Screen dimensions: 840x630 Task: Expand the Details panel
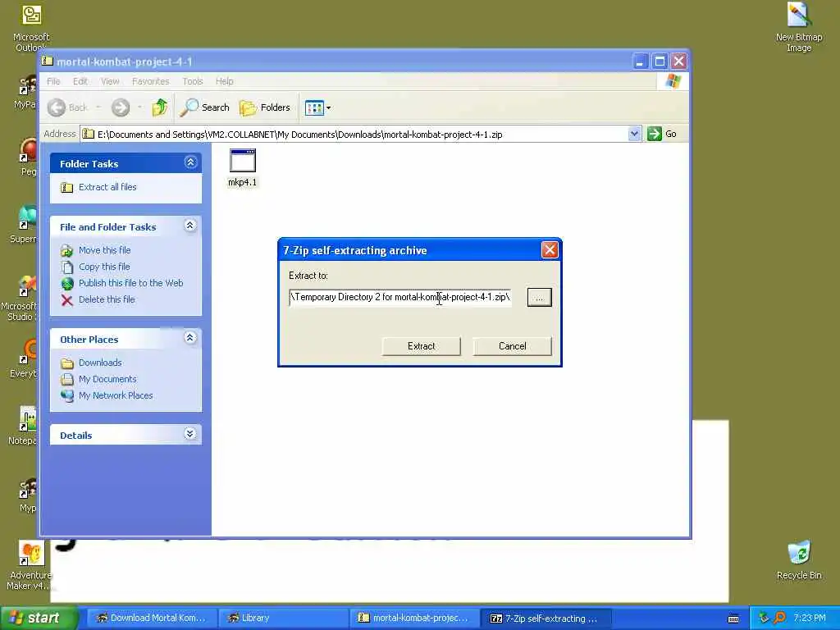point(190,433)
